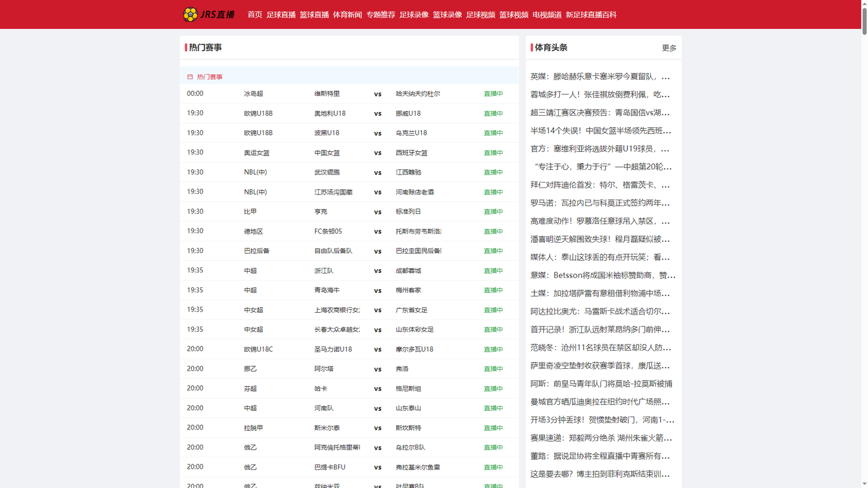Click league label 拉脱甲
Image resolution: width=868 pixels, height=488 pixels.
[253, 428]
